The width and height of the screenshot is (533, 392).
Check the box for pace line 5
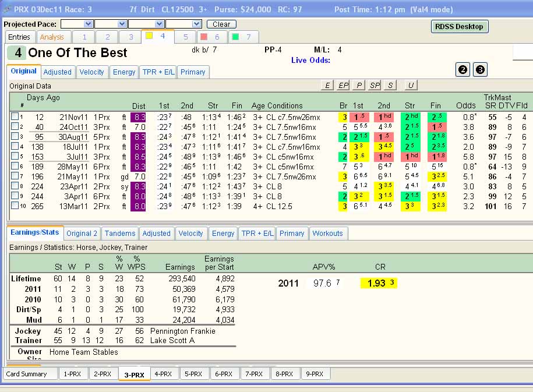pos(15,156)
